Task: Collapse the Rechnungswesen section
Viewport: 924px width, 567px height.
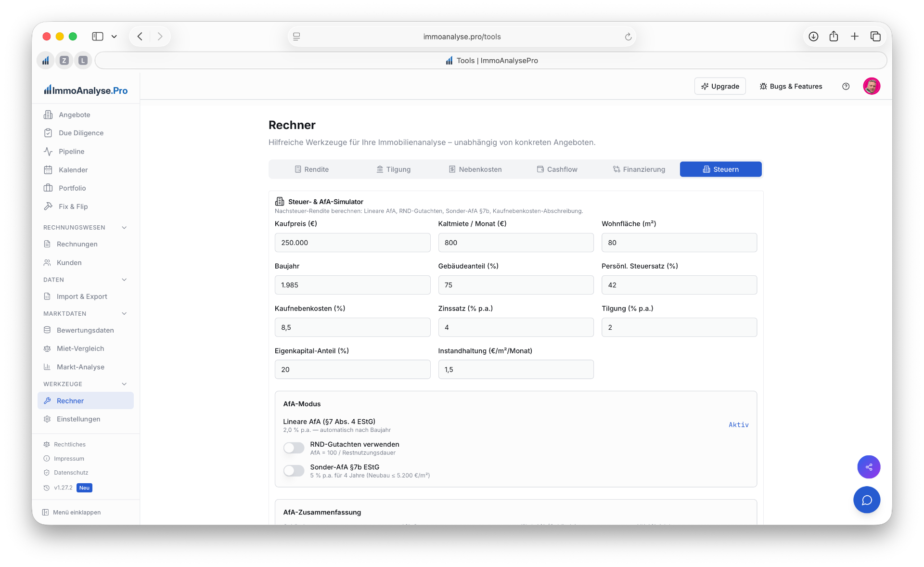Action: click(124, 228)
